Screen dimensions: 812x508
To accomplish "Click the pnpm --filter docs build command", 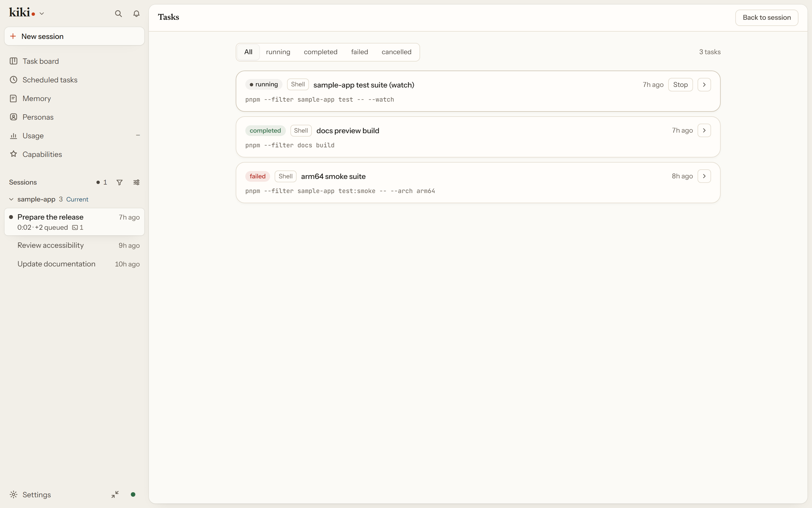I will click(x=290, y=145).
